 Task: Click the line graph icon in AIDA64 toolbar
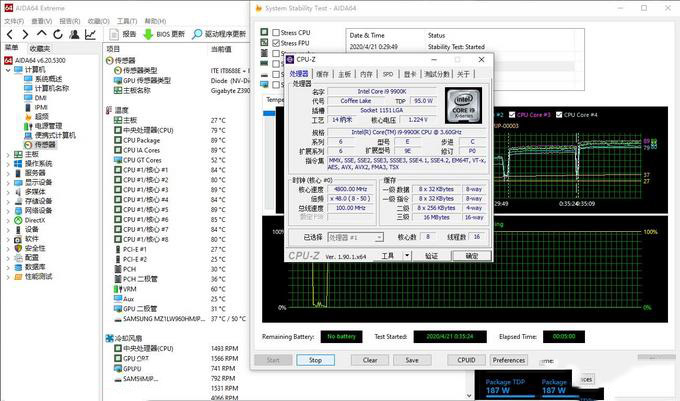click(x=90, y=34)
